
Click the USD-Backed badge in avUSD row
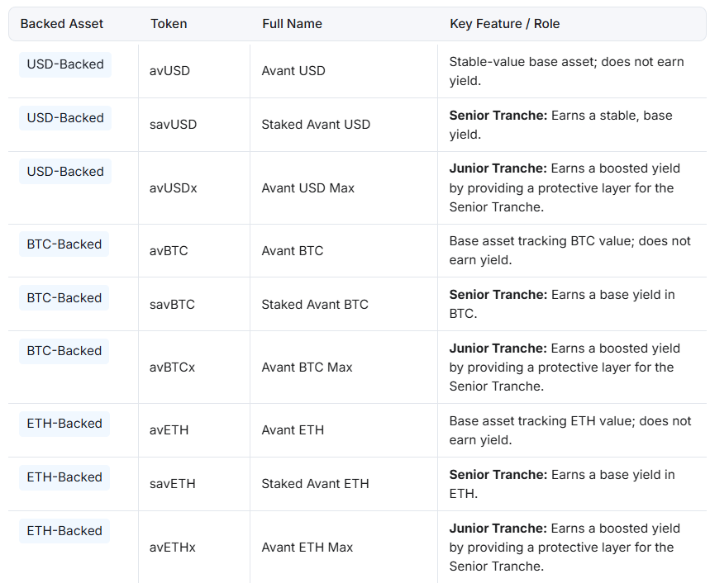[65, 64]
